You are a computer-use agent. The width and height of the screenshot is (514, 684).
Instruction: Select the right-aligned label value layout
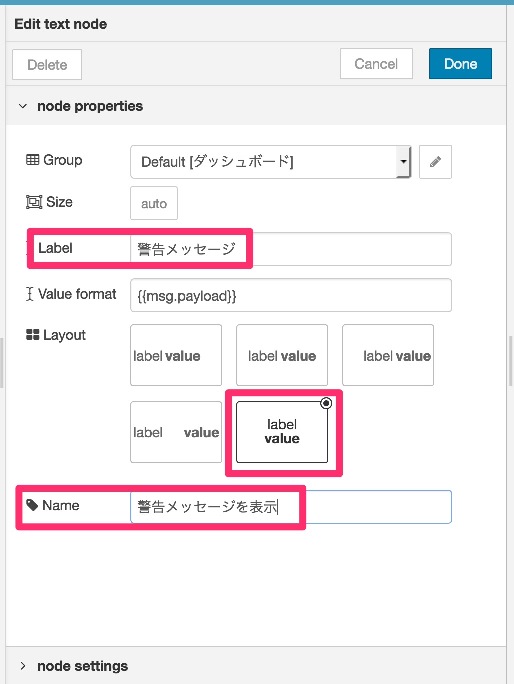point(388,355)
